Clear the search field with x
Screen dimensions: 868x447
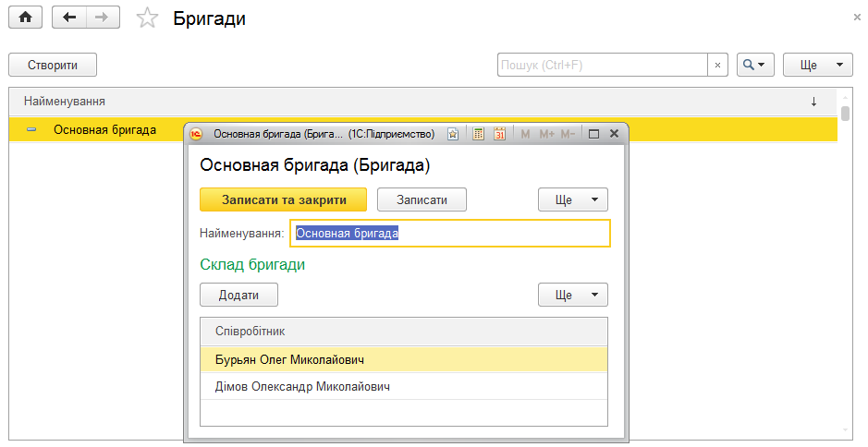717,65
